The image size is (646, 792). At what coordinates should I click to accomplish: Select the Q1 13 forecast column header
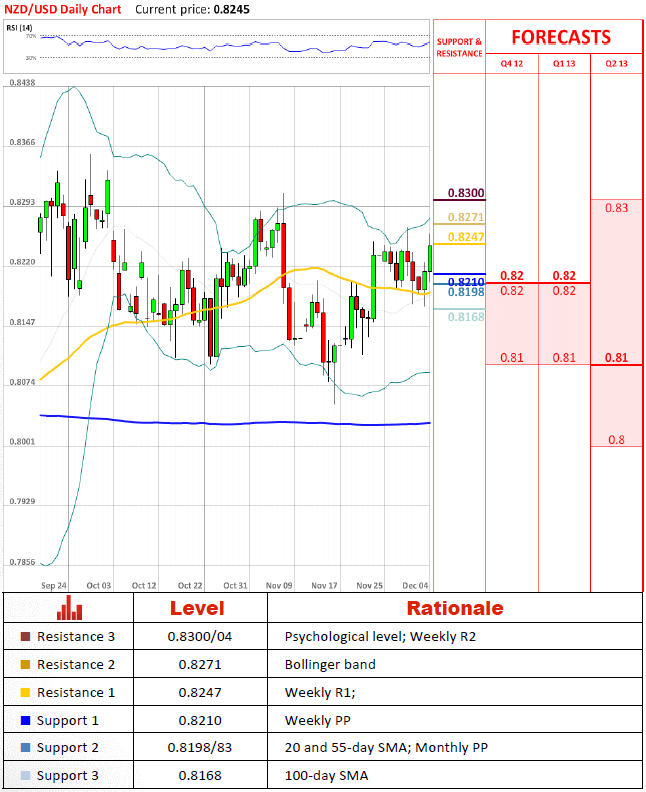coord(564,63)
